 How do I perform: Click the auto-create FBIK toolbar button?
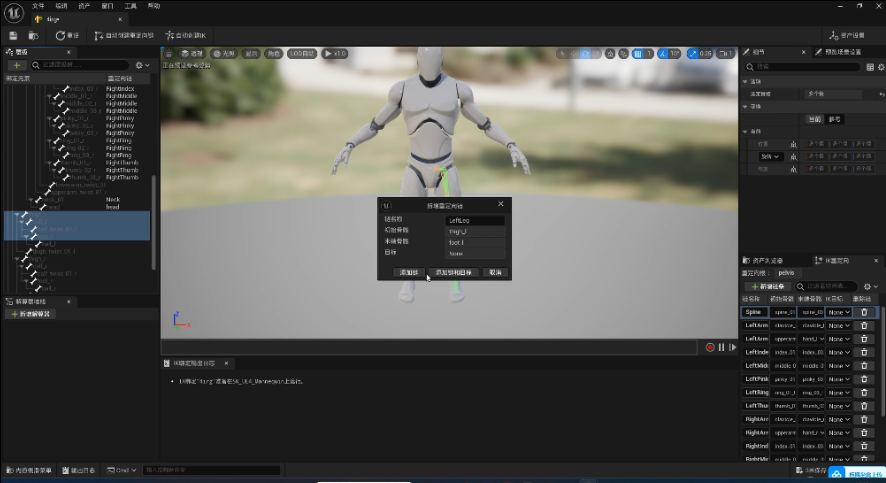[185, 36]
